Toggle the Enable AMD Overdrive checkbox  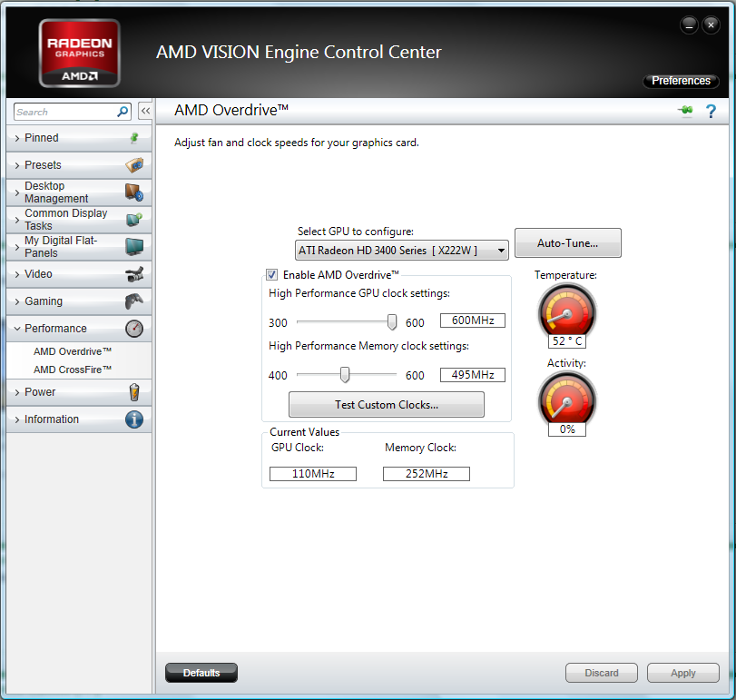(271, 275)
